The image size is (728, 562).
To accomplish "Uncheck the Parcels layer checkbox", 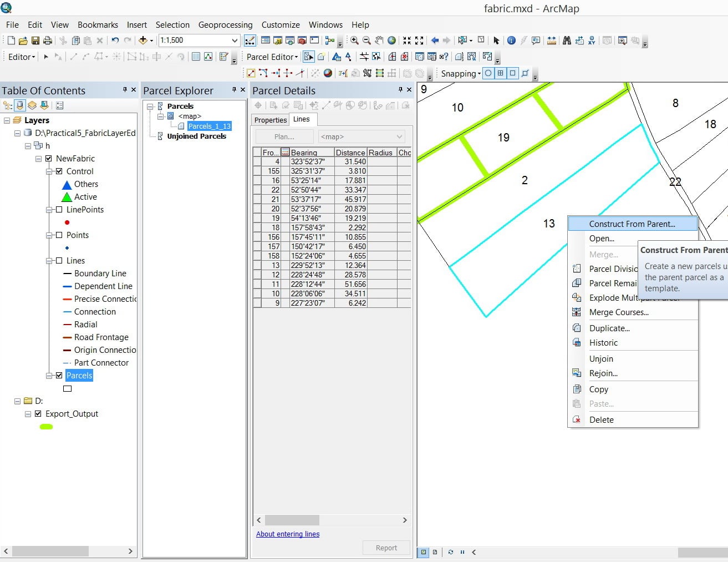I will click(x=59, y=376).
